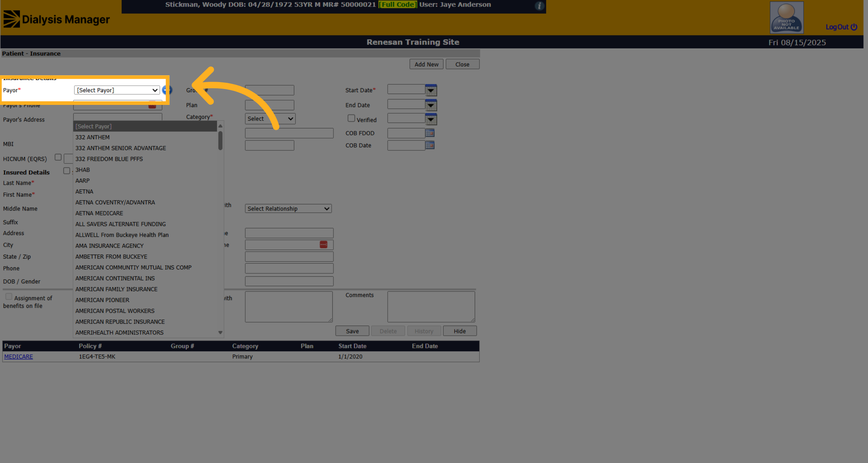Click the Start Date input field

point(406,90)
